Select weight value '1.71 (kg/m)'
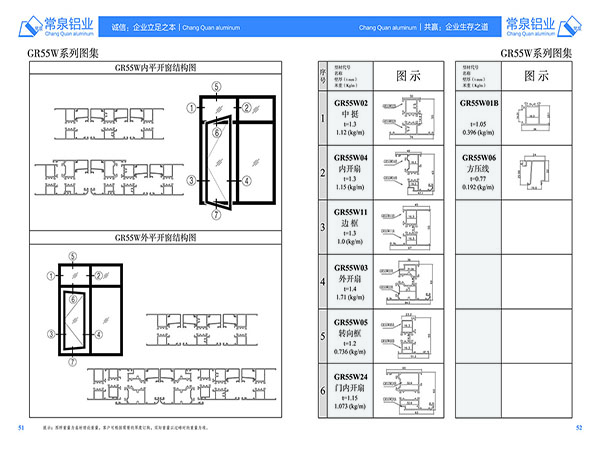600x450 pixels. (x=350, y=297)
